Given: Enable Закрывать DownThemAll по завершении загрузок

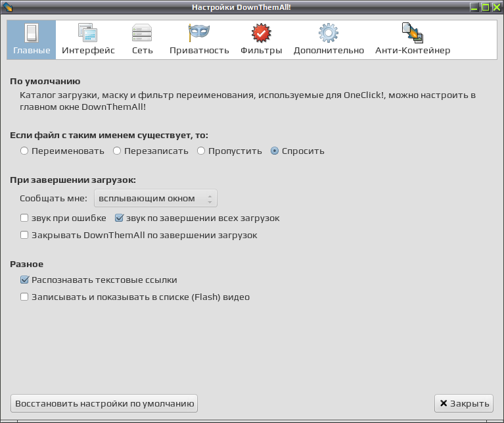Looking at the screenshot, I should click(x=24, y=235).
